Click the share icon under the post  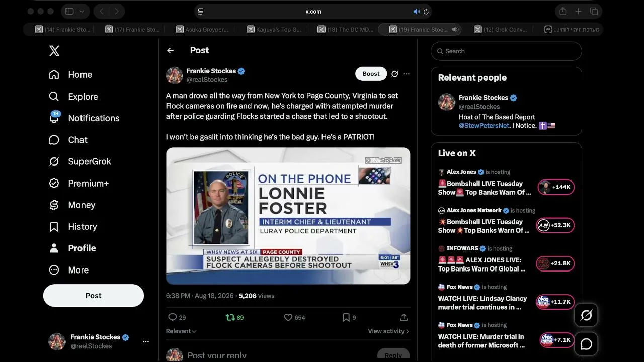click(404, 317)
